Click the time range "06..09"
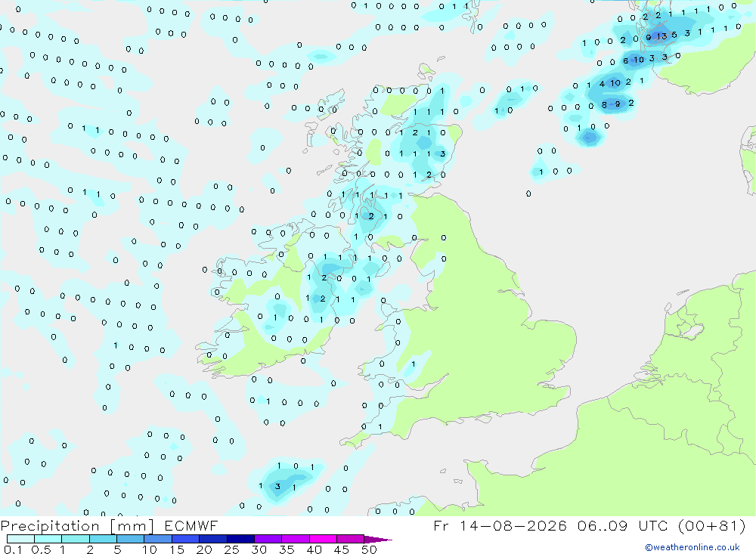Screen dimensions: 756x554 point(603,525)
